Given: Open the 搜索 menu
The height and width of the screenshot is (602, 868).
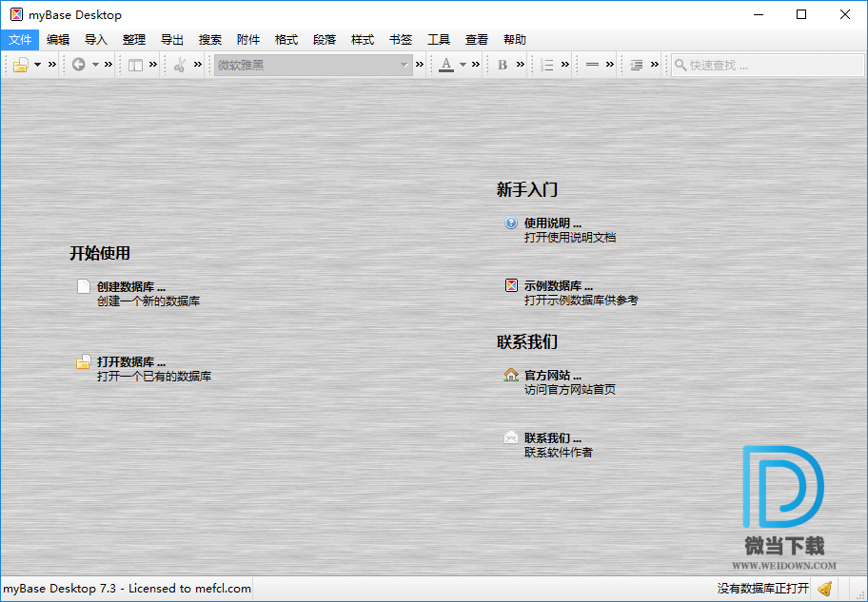Looking at the screenshot, I should click(210, 40).
